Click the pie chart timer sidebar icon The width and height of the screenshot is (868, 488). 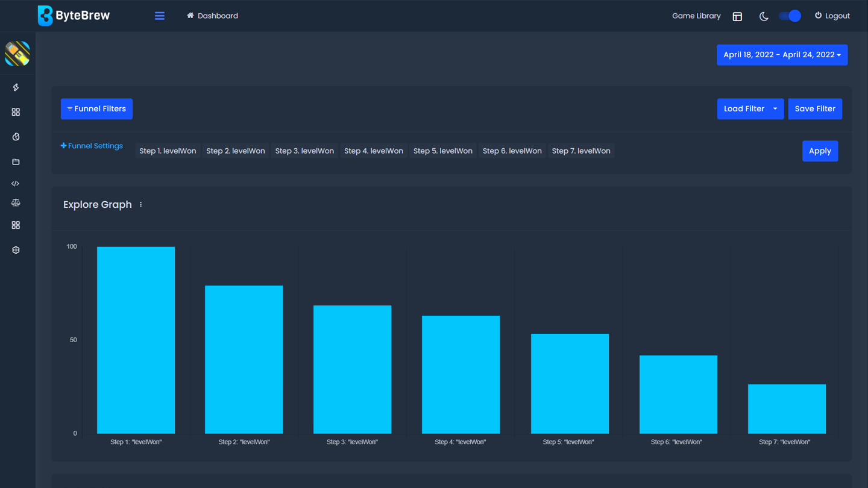pos(16,137)
